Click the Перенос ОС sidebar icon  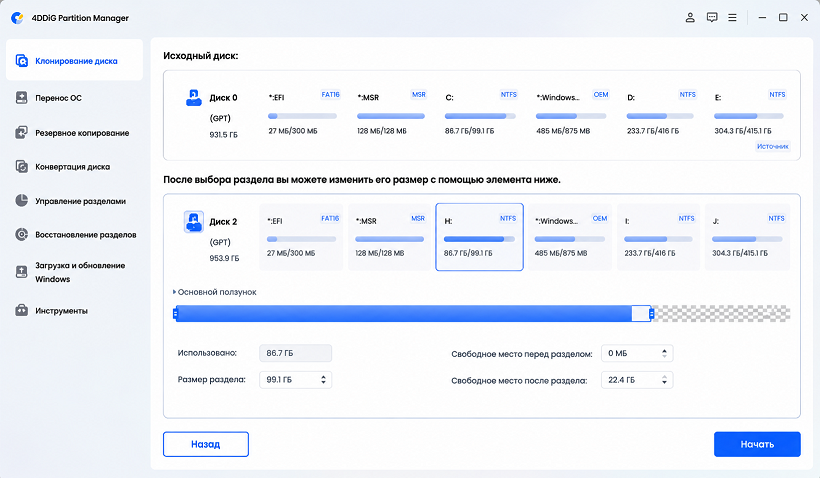coord(21,97)
